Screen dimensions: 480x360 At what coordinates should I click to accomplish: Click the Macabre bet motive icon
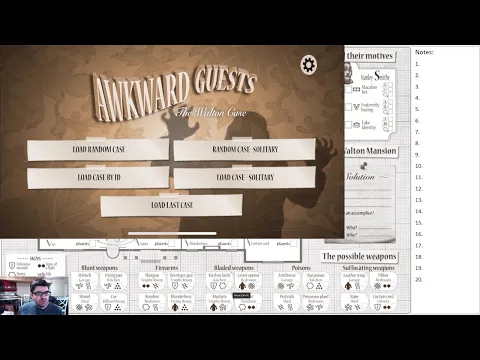pos(356,89)
